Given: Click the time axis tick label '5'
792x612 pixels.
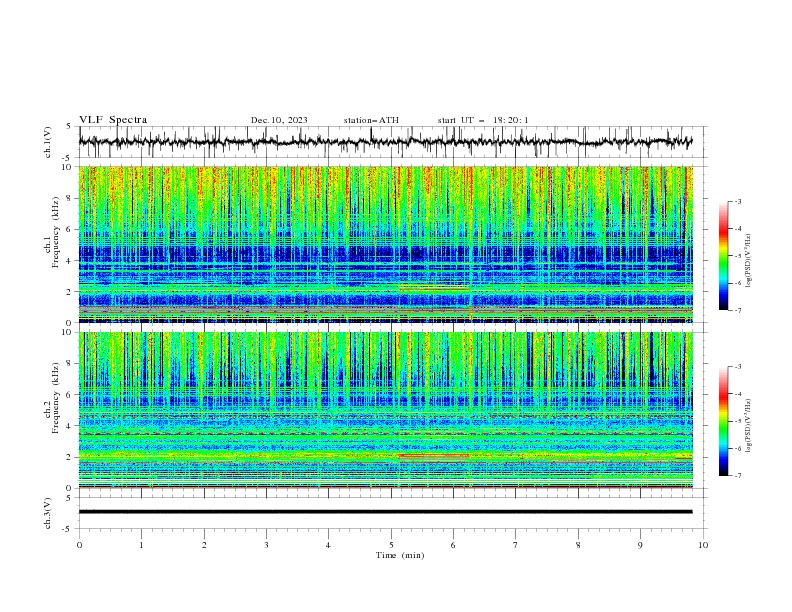Looking at the screenshot, I should [x=391, y=545].
